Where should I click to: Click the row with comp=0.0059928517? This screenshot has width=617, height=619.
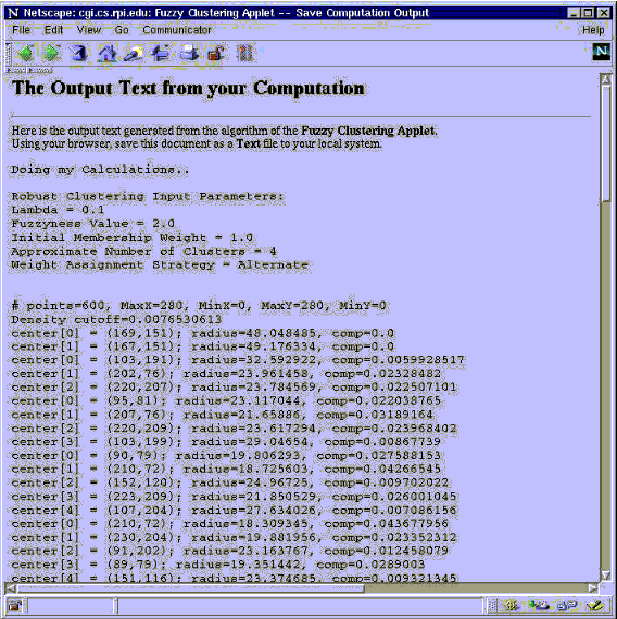click(238, 360)
